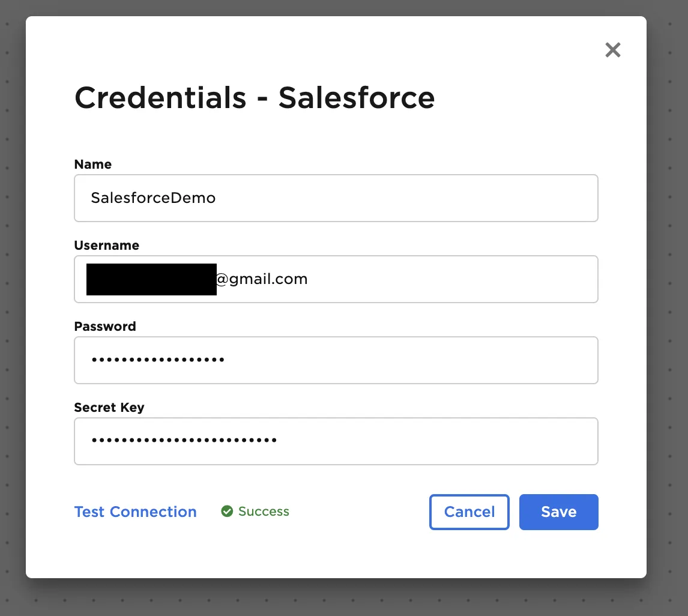The width and height of the screenshot is (688, 616).
Task: Click the Secret Key input field
Action: tap(336, 441)
